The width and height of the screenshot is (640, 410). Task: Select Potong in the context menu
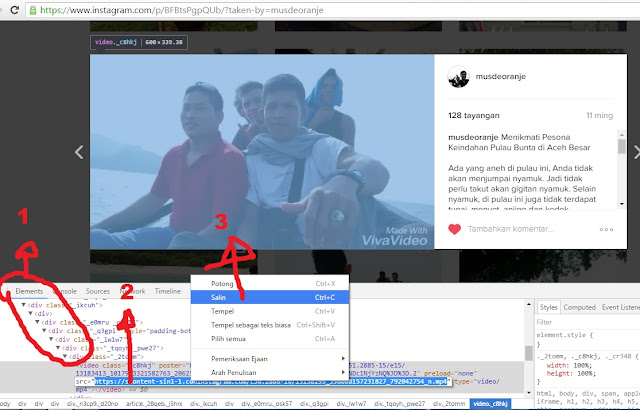click(x=270, y=284)
